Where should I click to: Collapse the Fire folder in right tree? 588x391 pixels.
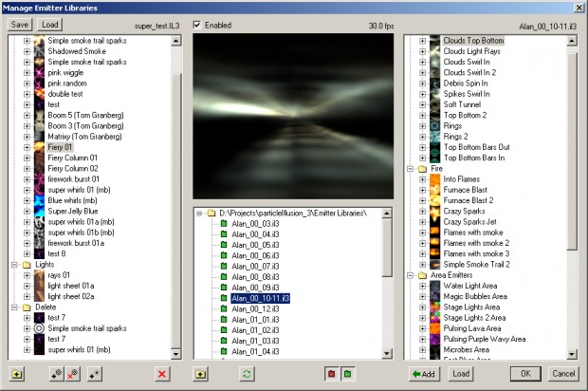click(x=411, y=169)
